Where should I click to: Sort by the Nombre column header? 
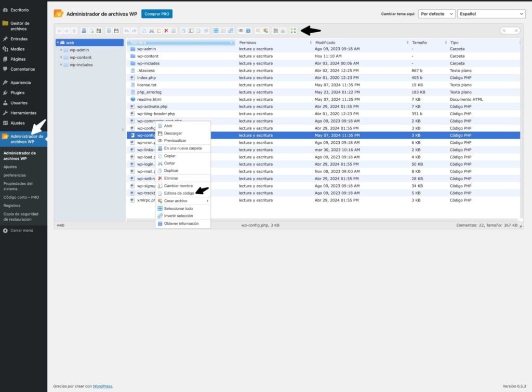(x=181, y=43)
